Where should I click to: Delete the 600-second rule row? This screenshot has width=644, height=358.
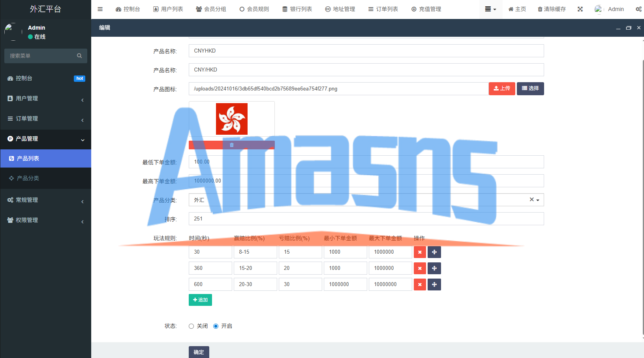pyautogui.click(x=420, y=285)
